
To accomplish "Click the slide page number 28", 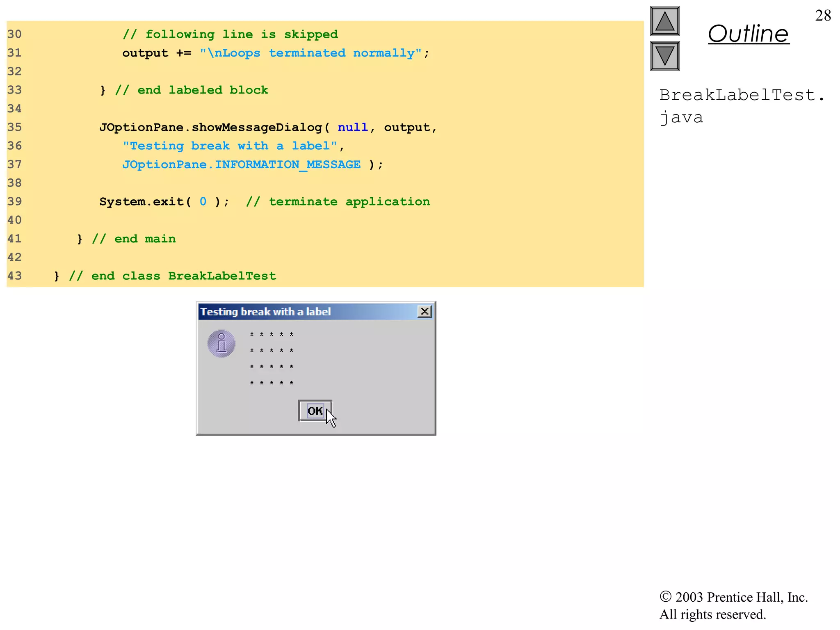I will click(823, 16).
